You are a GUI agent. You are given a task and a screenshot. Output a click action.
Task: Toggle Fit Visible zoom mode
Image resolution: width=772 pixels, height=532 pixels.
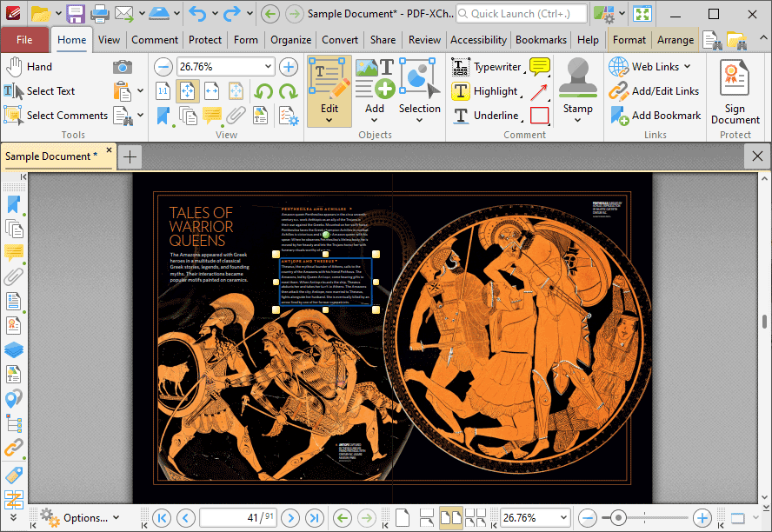[236, 91]
